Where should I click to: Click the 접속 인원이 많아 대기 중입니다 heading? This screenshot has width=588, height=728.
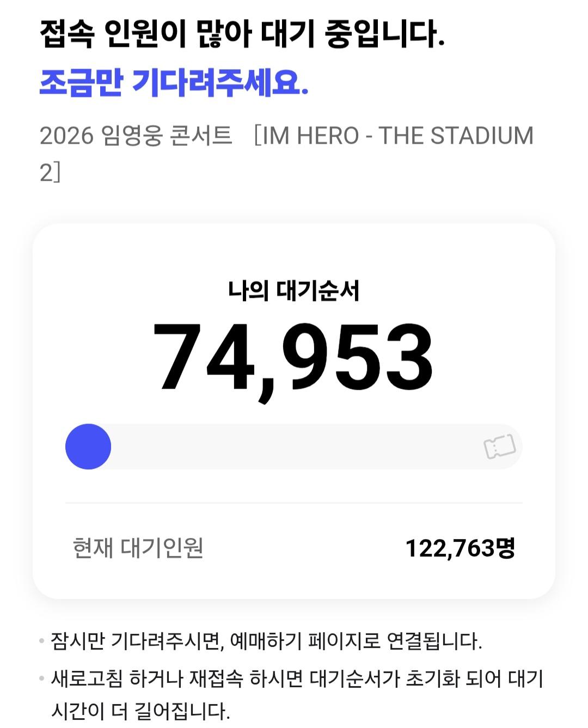(x=242, y=34)
